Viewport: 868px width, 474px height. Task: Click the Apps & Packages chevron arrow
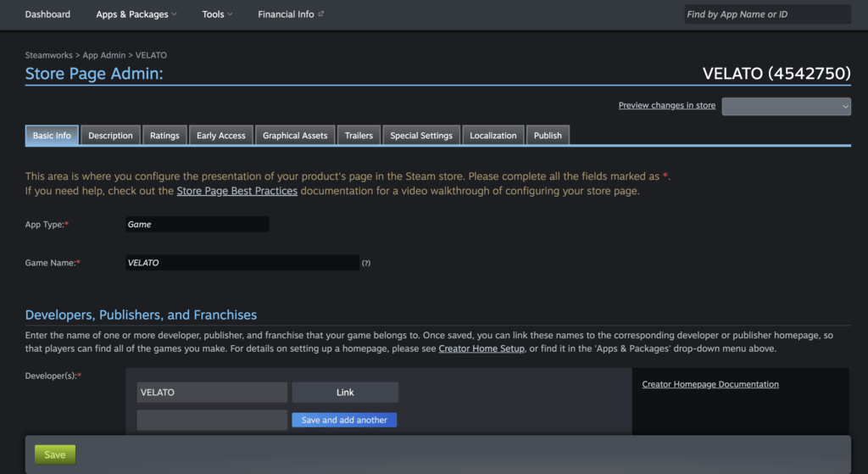(x=174, y=14)
